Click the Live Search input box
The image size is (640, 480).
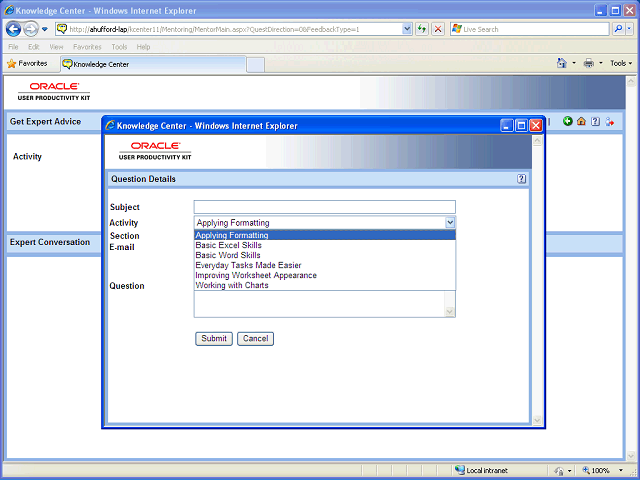tap(529, 29)
